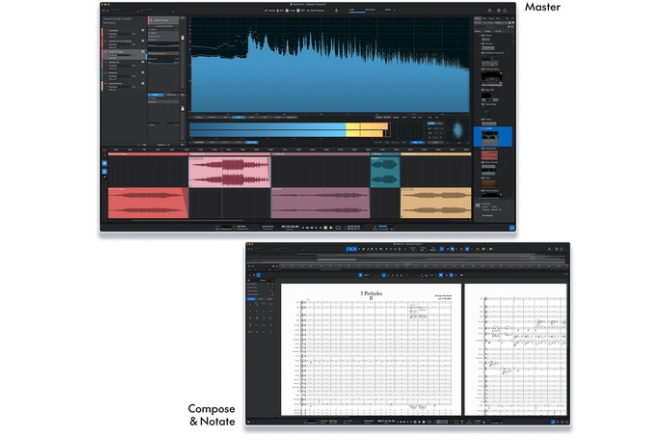Click the phase scope display beside the meter
672x440 pixels.
coord(458,130)
